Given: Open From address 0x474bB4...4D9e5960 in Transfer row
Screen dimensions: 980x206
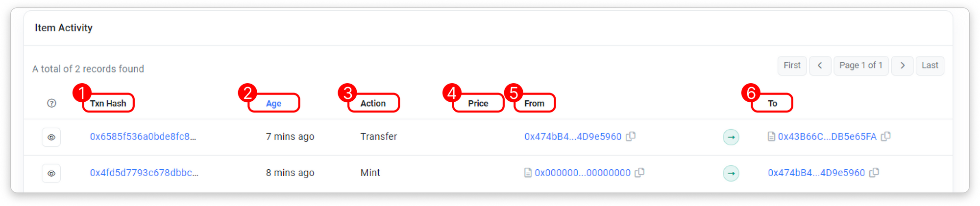Looking at the screenshot, I should pyautogui.click(x=573, y=137).
